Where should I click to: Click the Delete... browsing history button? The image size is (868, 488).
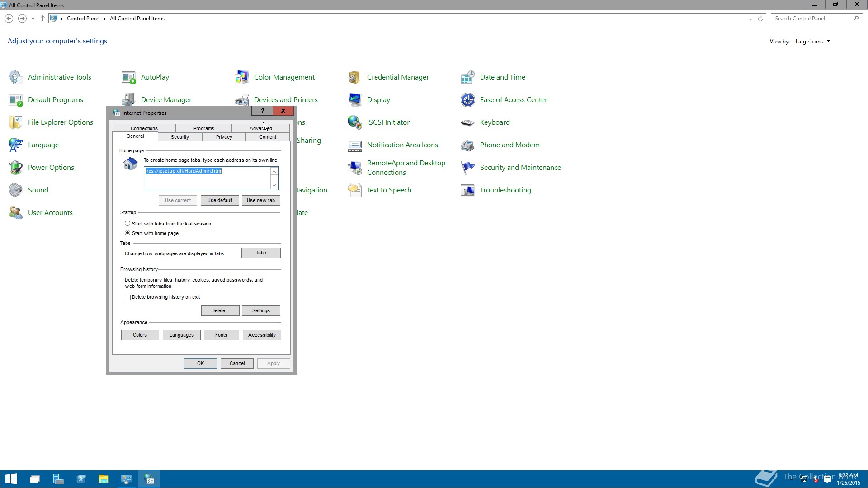point(220,310)
